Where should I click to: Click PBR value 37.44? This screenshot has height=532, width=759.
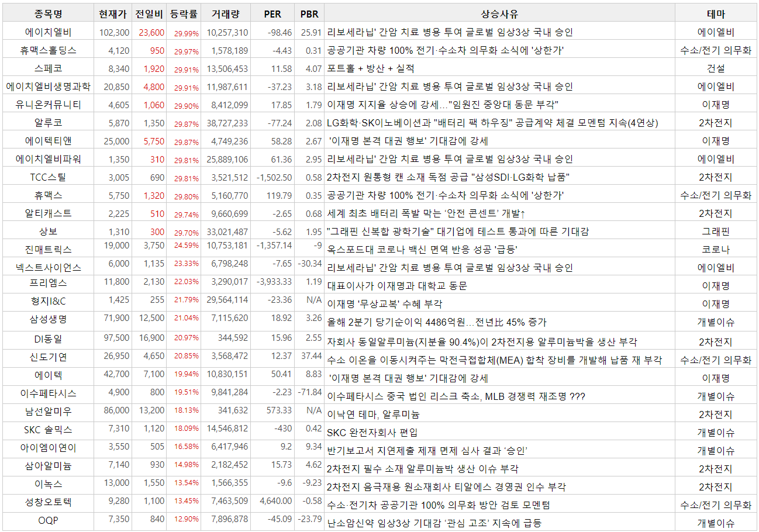click(311, 356)
